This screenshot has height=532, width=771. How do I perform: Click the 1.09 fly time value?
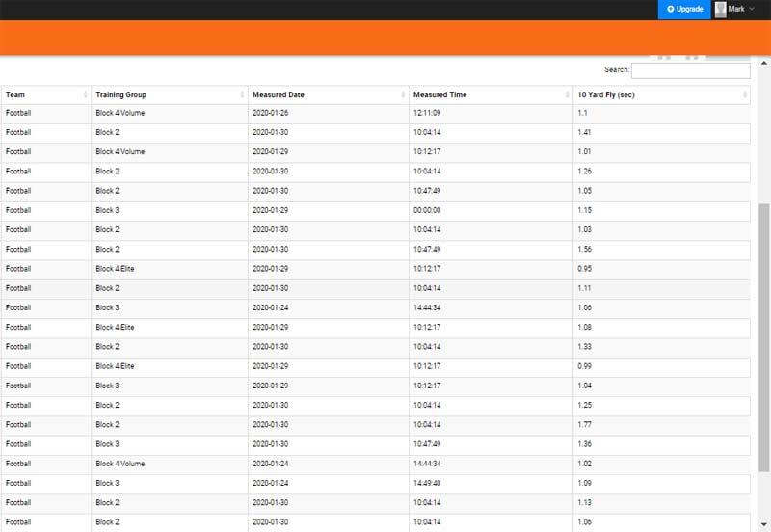[584, 483]
